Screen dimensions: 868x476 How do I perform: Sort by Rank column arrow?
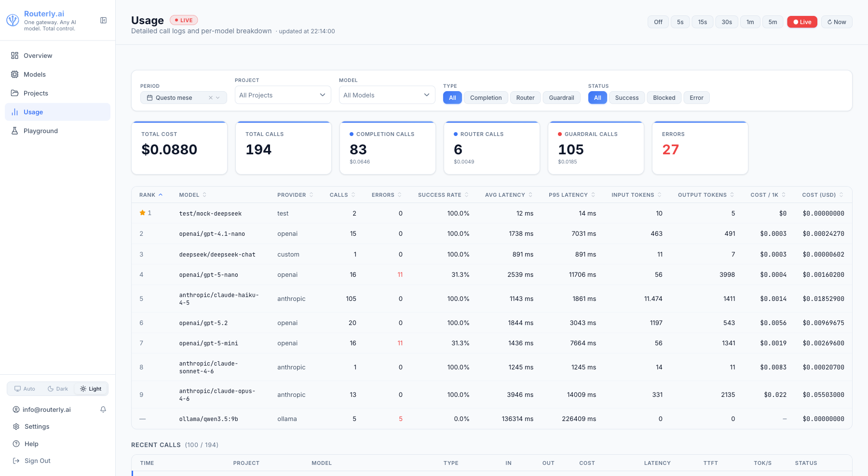point(161,195)
